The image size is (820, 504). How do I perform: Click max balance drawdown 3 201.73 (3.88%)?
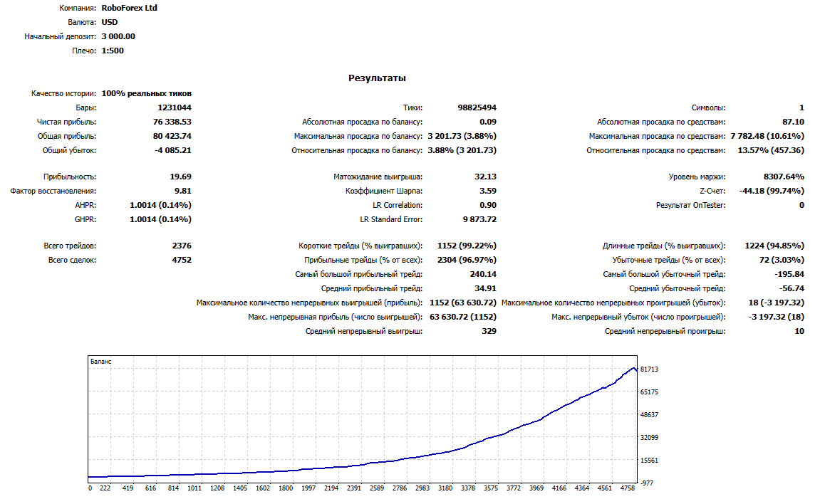tap(462, 136)
